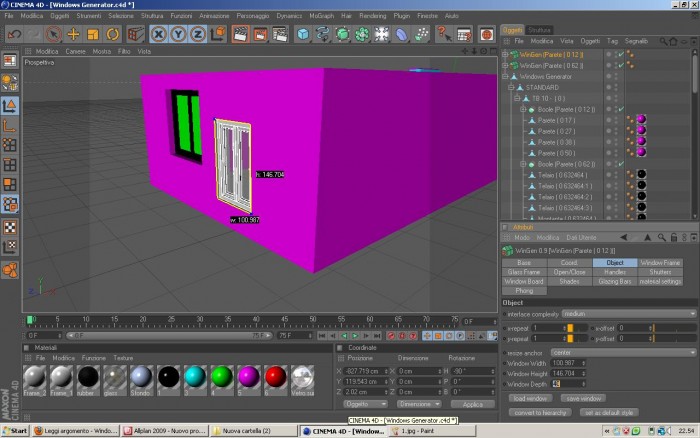Screen dimensions: 700x438
Task: Add a cube primitive object
Action: tap(303, 34)
